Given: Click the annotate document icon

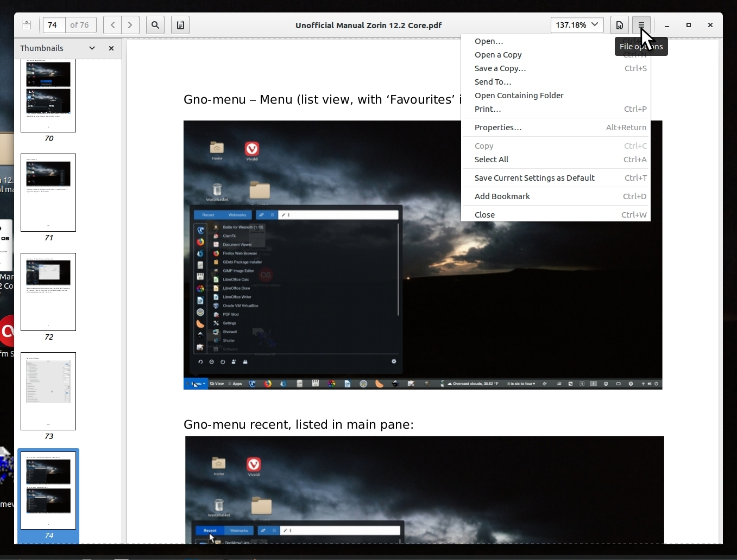Looking at the screenshot, I should pyautogui.click(x=180, y=25).
